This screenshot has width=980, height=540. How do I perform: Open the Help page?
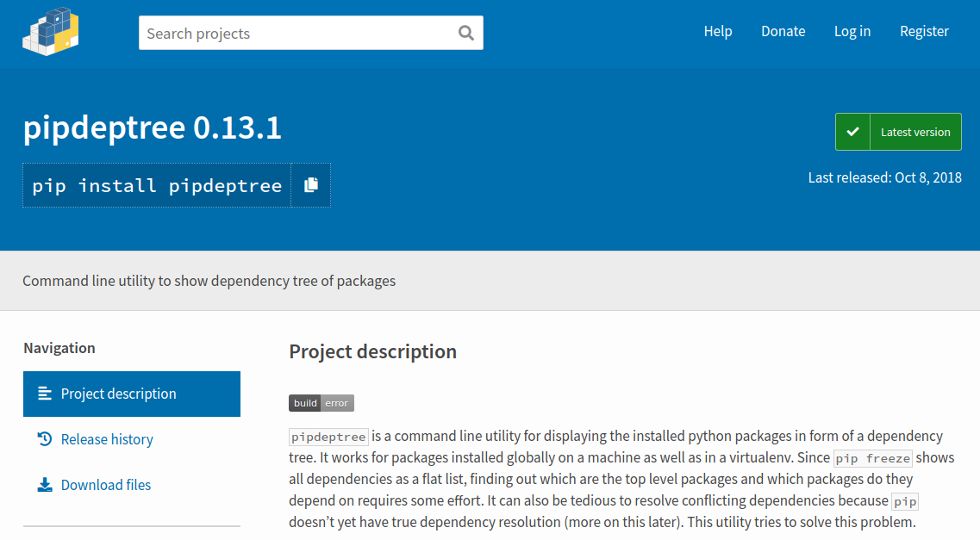[718, 32]
